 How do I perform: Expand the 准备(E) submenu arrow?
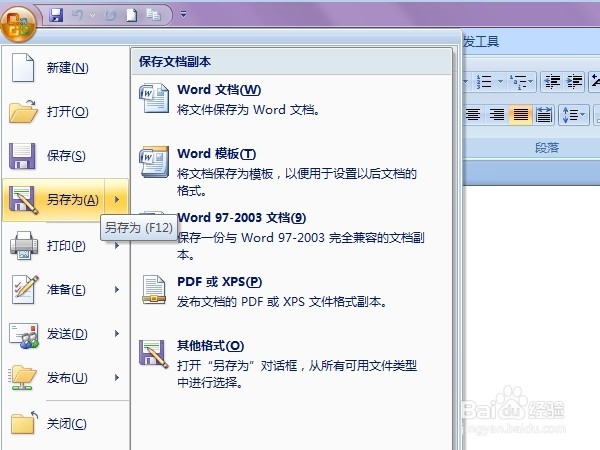pyautogui.click(x=117, y=290)
